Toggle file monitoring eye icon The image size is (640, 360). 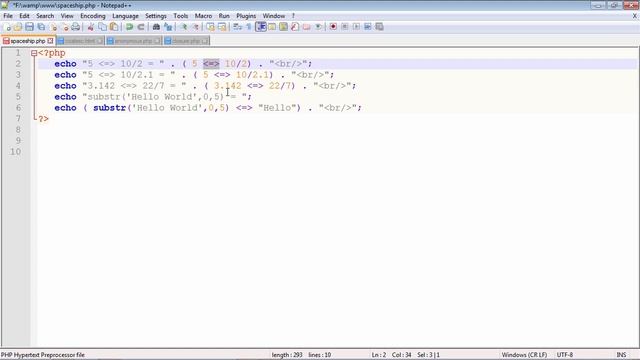[318, 27]
